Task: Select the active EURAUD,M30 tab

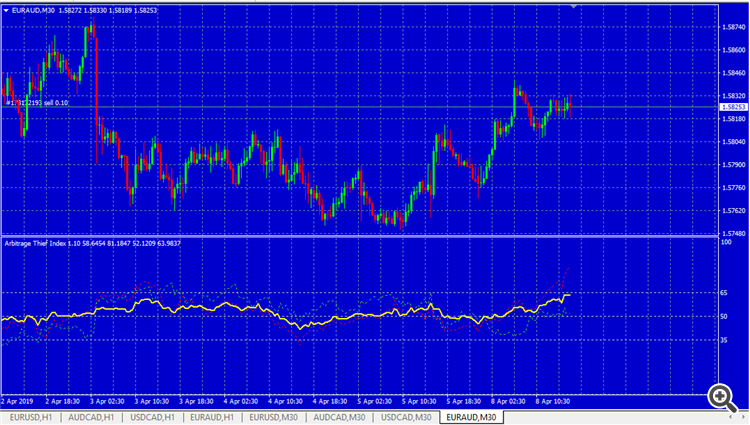Action: point(471,417)
